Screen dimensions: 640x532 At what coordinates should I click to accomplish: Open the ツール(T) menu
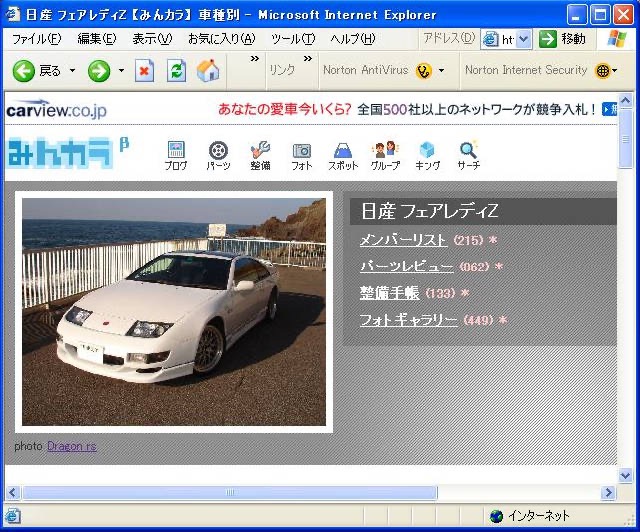click(293, 39)
